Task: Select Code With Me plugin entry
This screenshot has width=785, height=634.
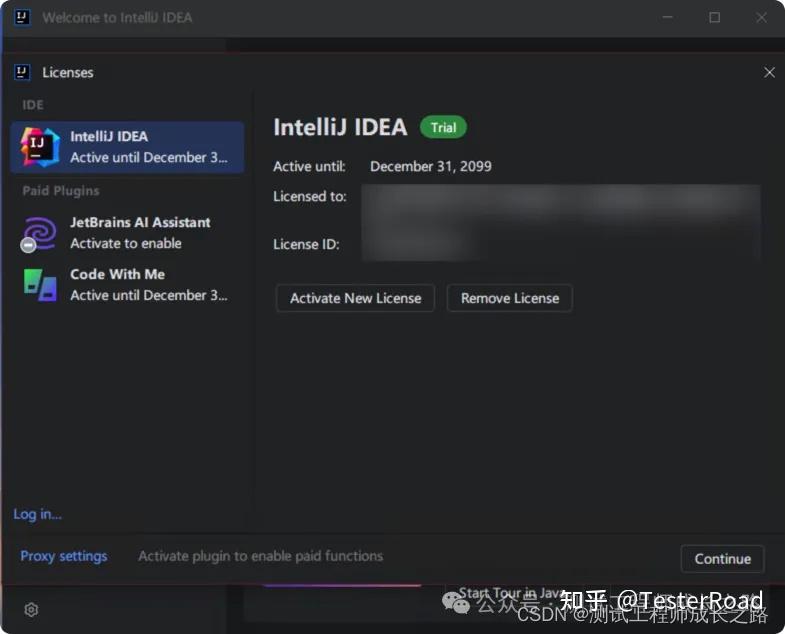Action: pyautogui.click(x=127, y=284)
